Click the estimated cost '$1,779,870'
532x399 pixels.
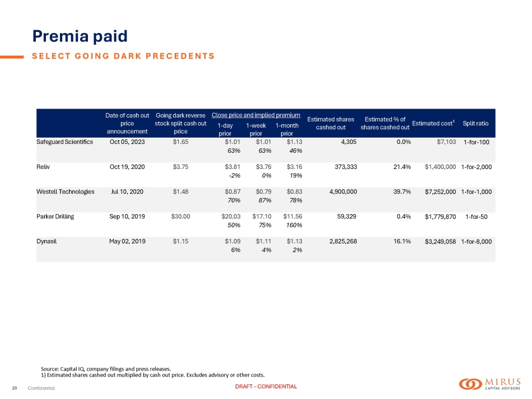point(440,217)
